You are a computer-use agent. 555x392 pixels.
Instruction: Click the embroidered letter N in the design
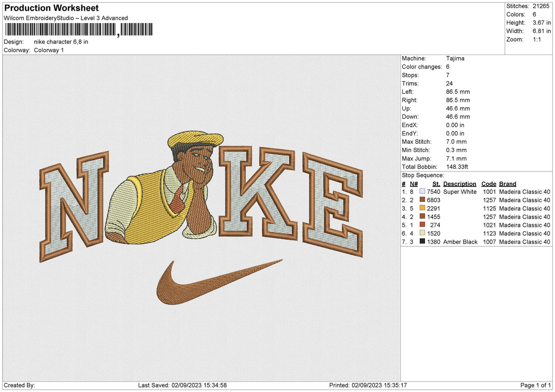(74, 206)
